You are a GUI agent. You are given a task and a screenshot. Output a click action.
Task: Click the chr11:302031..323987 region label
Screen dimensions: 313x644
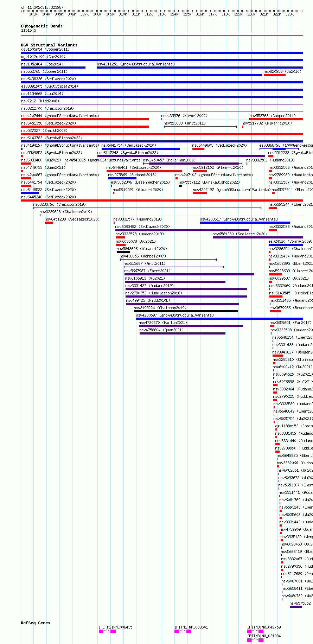[x=42, y=7]
